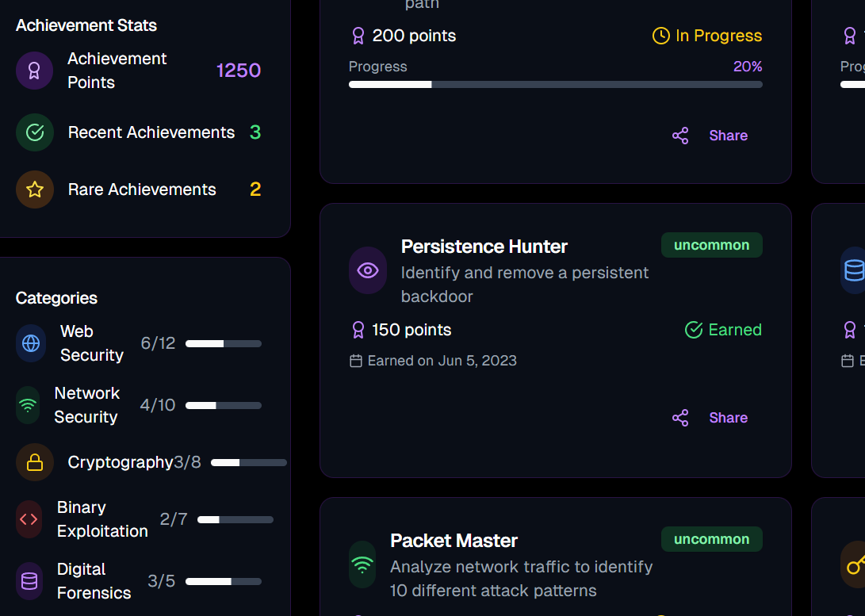Click the Cryptography lock icon
This screenshot has height=616, width=865.
click(35, 462)
